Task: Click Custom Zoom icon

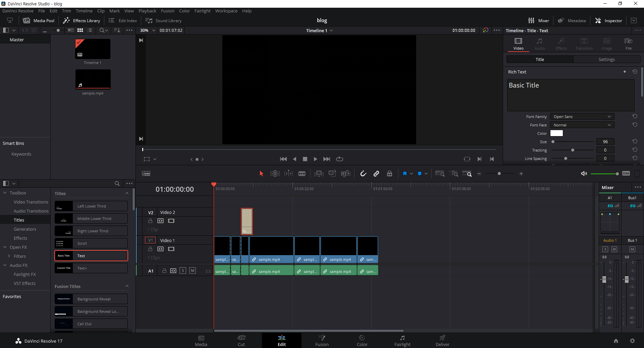Action: [467, 173]
